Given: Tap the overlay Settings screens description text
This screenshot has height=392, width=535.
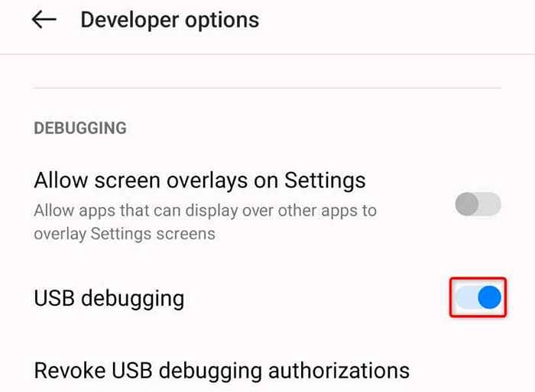Looking at the screenshot, I should [x=125, y=235].
